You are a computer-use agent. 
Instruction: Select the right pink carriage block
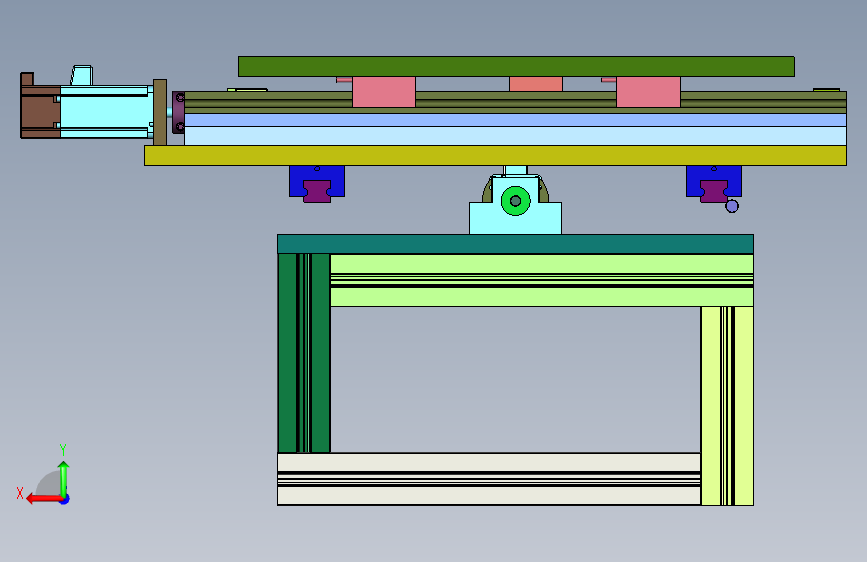pyautogui.click(x=648, y=92)
